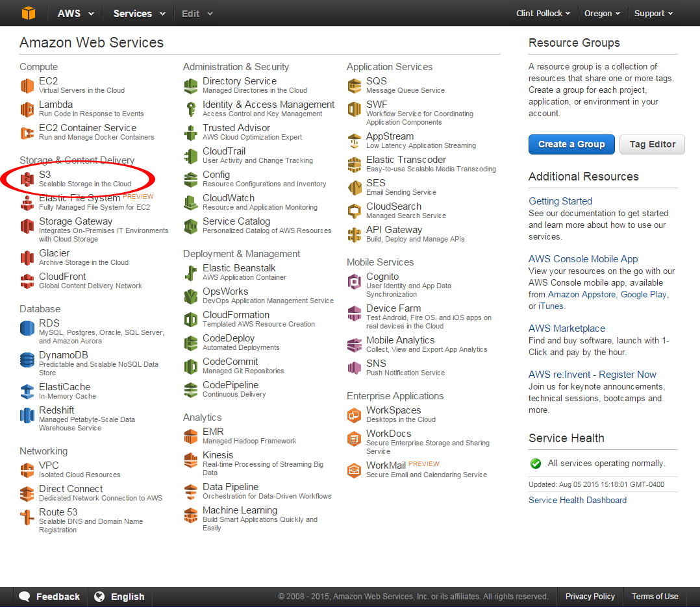
Task: Open the Direct Connect service link
Action: click(71, 489)
